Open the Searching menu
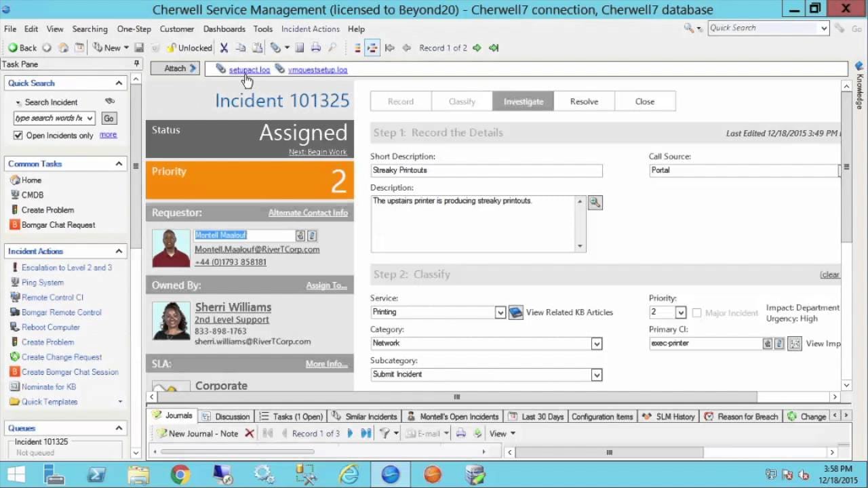 90,29
